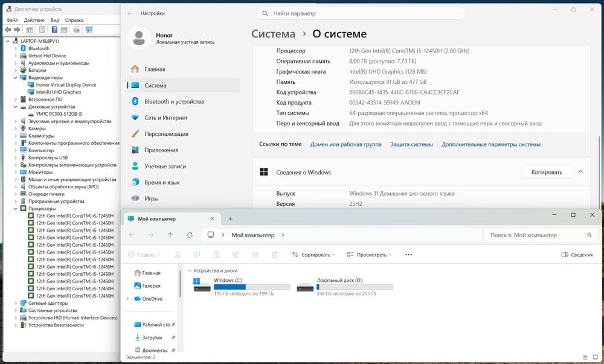Viewport: 604px width, 364px height.
Task: Open Действие menu in Device Manager
Action: click(x=34, y=20)
